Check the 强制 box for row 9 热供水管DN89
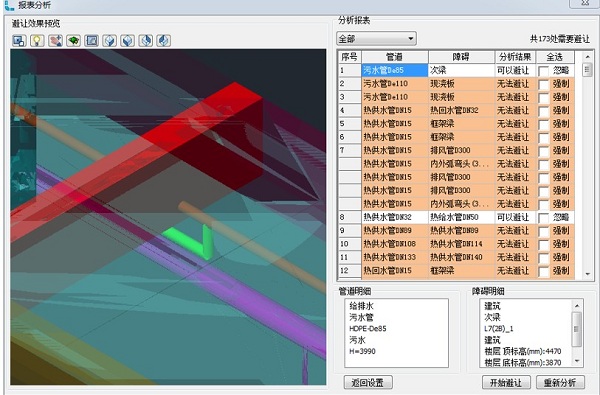Screen dimensions: 600x395 [x=543, y=231]
